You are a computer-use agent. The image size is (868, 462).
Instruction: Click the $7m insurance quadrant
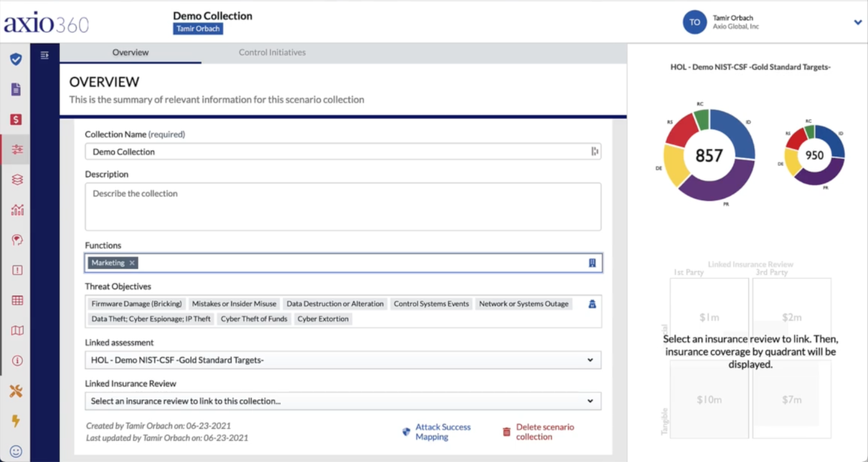coord(792,399)
